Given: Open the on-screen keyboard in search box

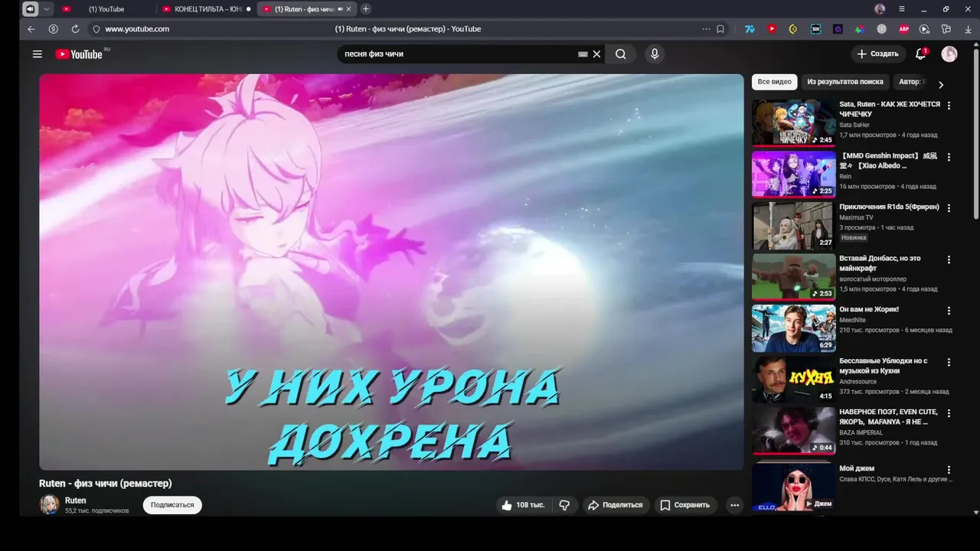Looking at the screenshot, I should click(583, 54).
